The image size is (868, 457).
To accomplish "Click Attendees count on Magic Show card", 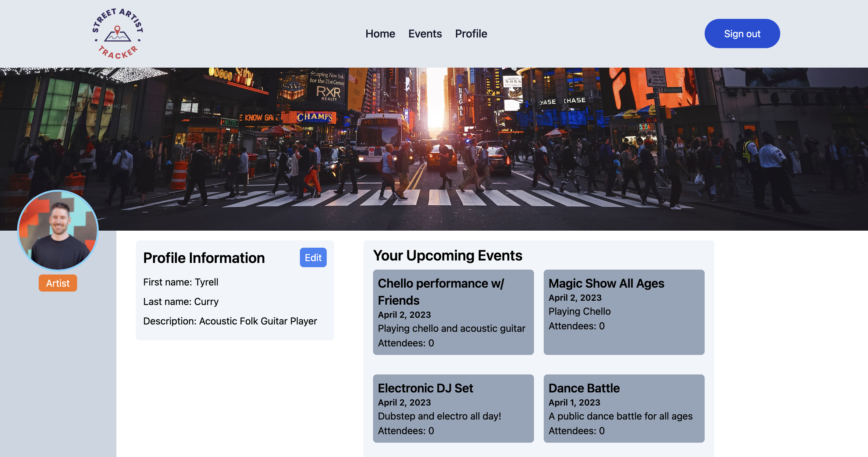I will (x=576, y=326).
